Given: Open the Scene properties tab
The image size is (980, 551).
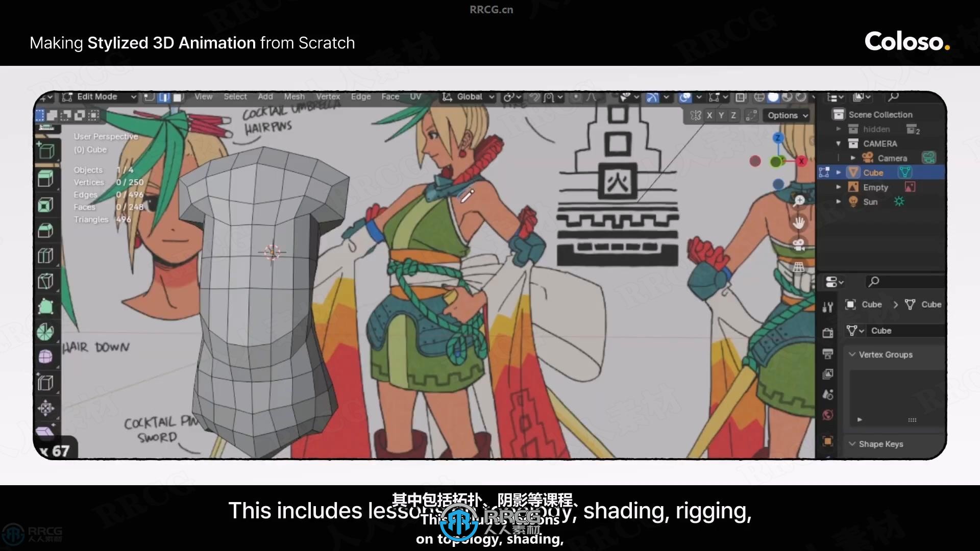Looking at the screenshot, I should [828, 394].
